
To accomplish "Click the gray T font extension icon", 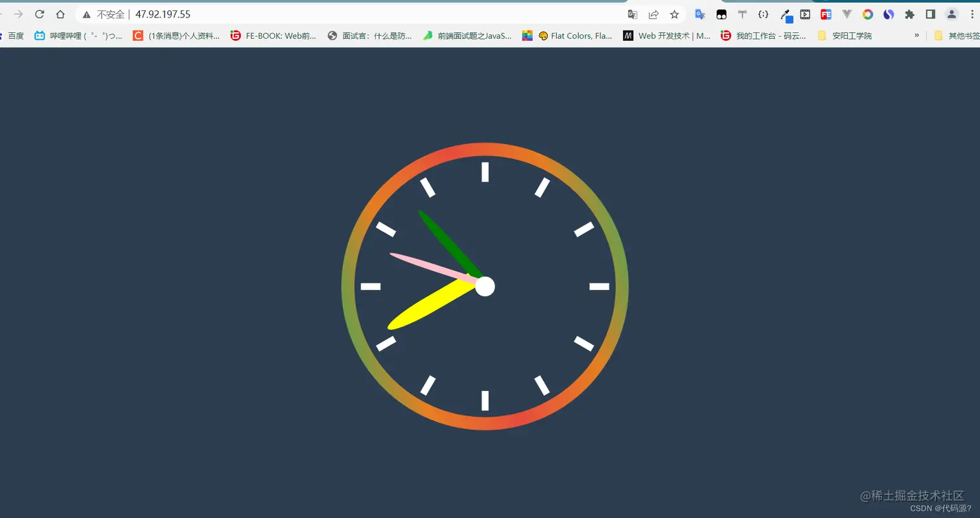I will pyautogui.click(x=742, y=14).
